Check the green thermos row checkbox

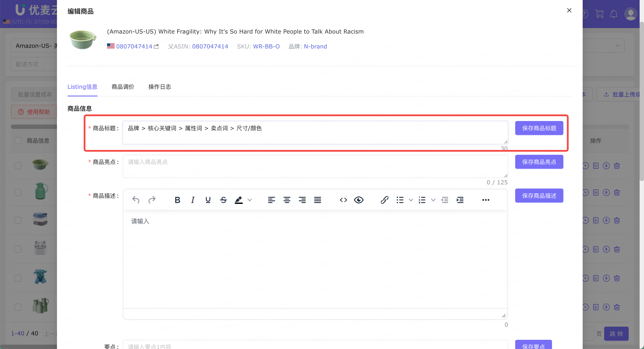coord(18,192)
